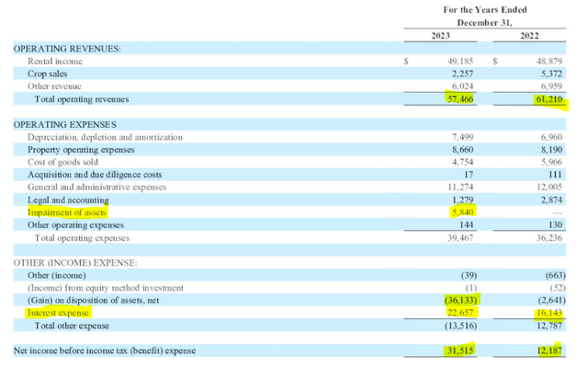
Task: Select the 'Crop sales' label
Action: tap(47, 74)
